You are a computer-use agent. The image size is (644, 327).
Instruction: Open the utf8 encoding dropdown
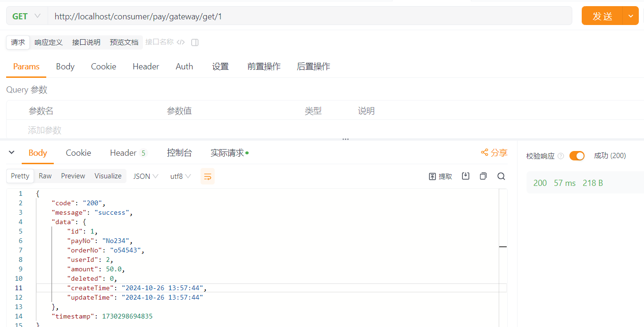(180, 176)
